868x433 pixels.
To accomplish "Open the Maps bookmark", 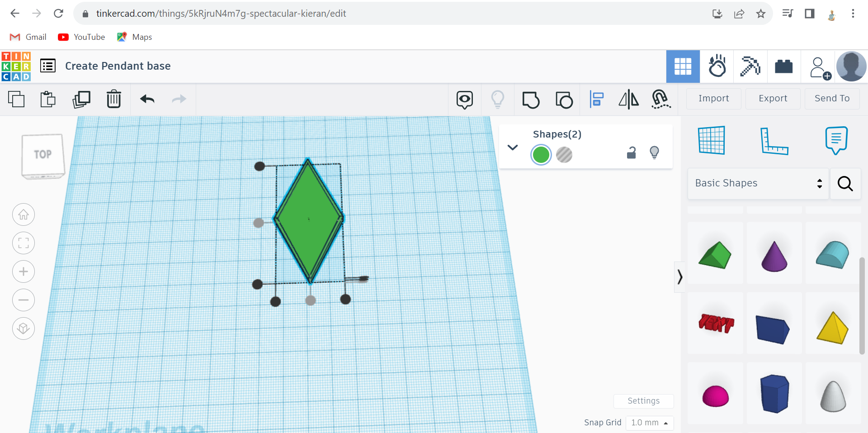I will click(134, 37).
